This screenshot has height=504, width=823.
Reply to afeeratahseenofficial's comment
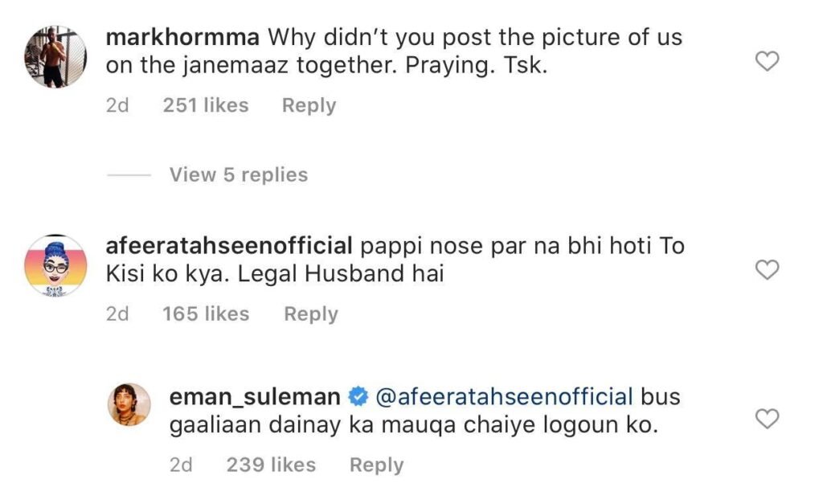311,314
